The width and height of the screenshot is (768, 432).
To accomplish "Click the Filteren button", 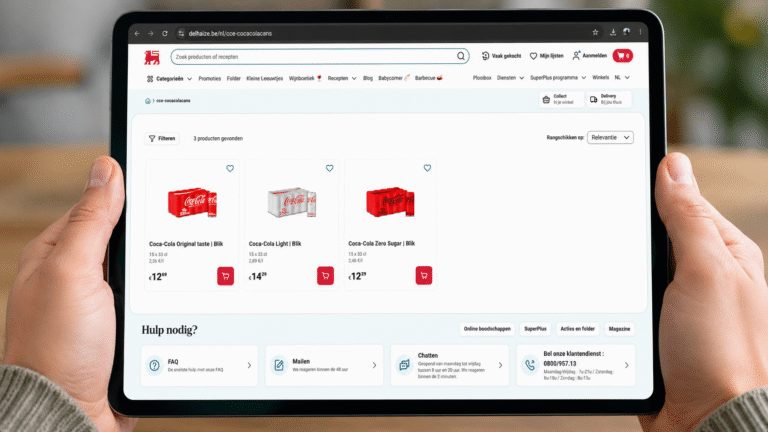I will pos(162,139).
